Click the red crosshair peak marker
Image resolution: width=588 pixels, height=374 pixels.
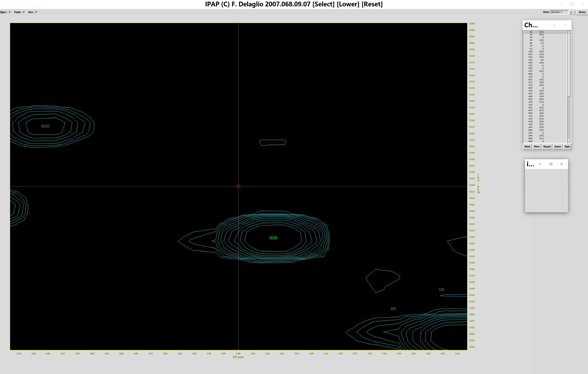tap(238, 186)
